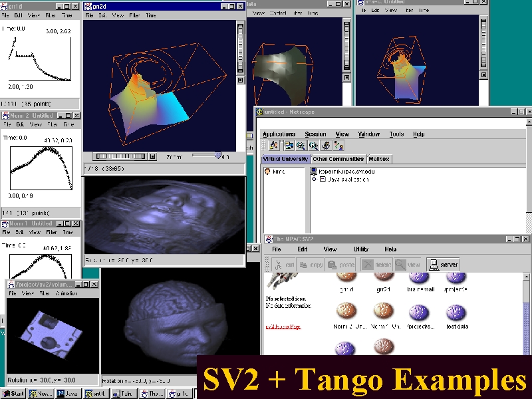Click the paste button in NPAC SV2 toolbar
This screenshot has width=532, height=399.
(341, 265)
